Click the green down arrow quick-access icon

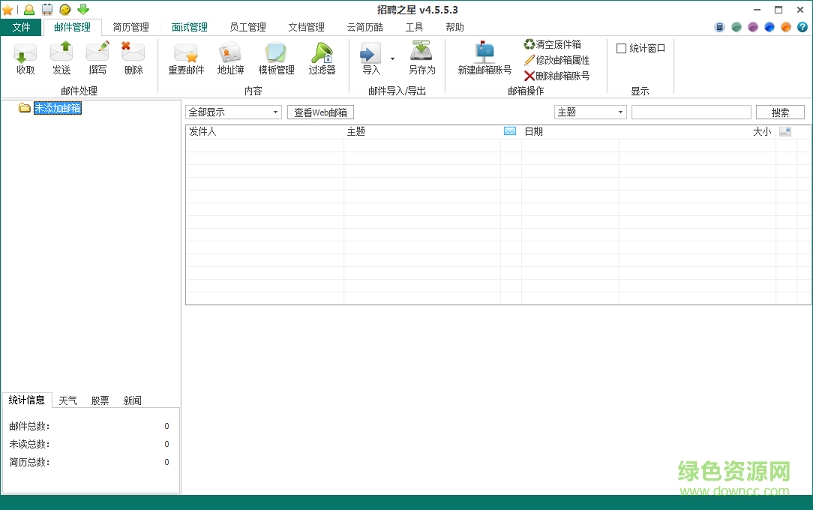pyautogui.click(x=83, y=9)
